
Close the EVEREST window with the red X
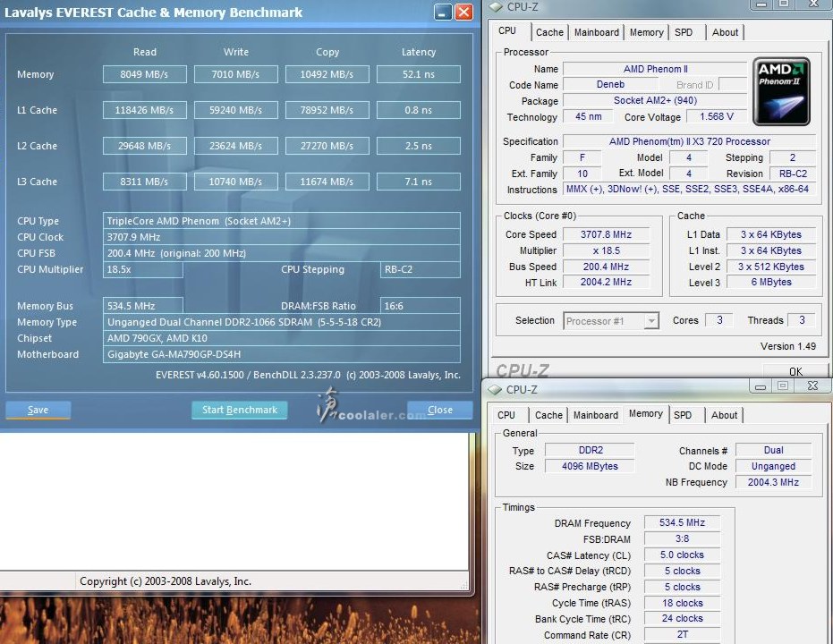click(463, 12)
